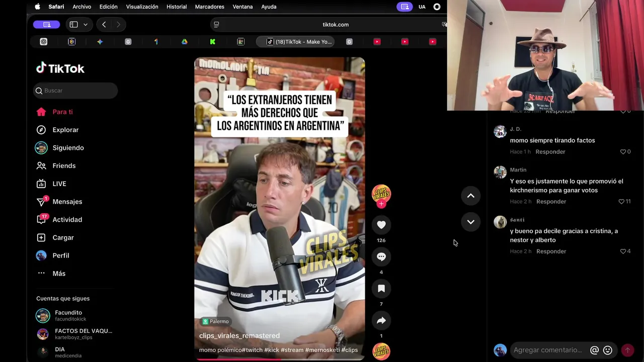Like J. D.'s comment
644x362 pixels.
coord(623,152)
